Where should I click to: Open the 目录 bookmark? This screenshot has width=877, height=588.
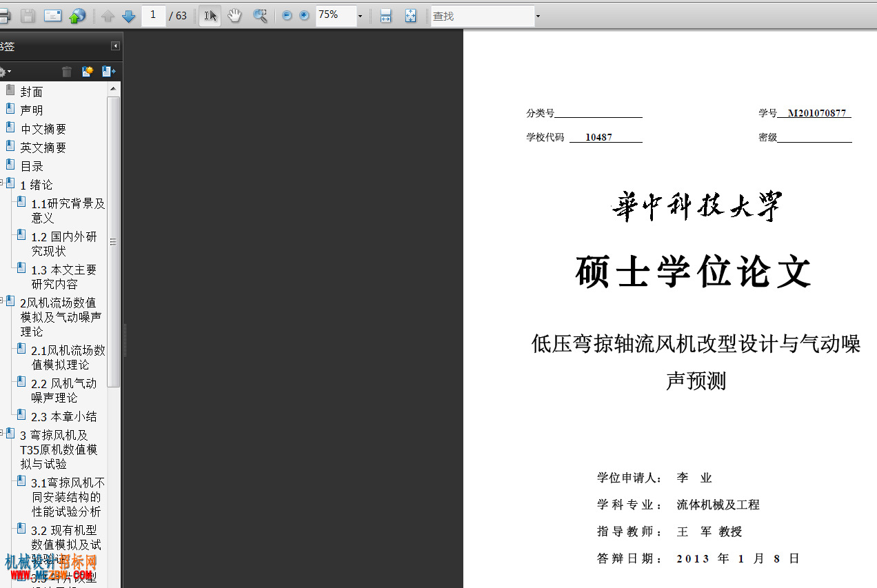coord(32,166)
